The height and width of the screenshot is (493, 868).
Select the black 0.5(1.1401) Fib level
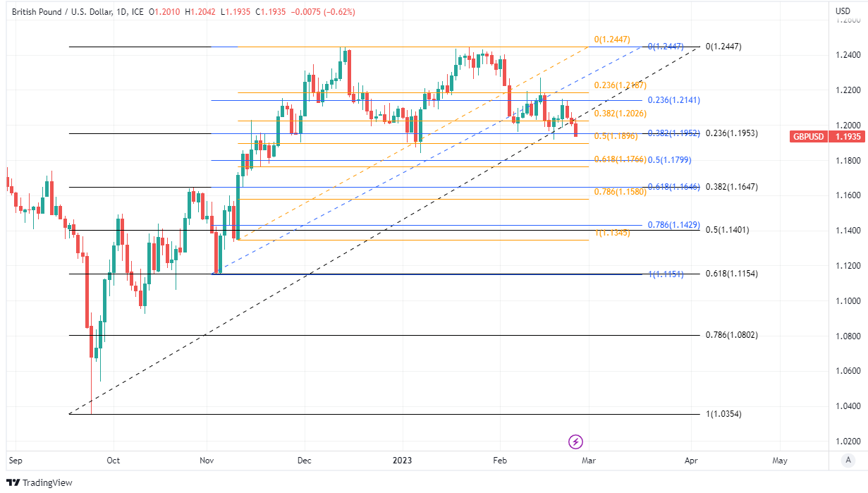(x=727, y=230)
